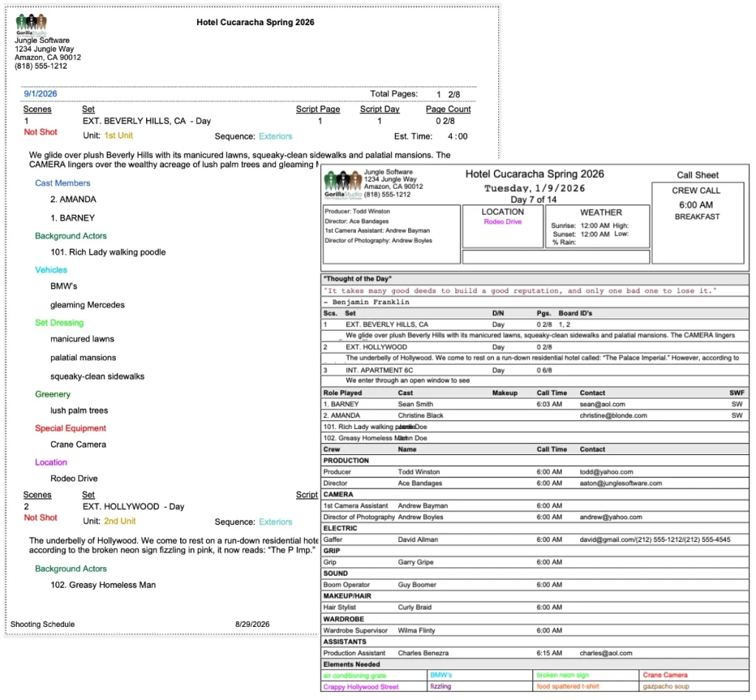Click the Exteriors sequence for scene 1
Image resolution: width=756 pixels, height=700 pixels.
(275, 137)
